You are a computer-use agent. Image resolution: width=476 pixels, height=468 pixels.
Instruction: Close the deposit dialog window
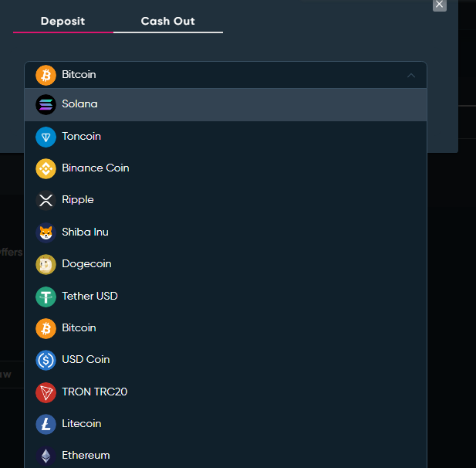(439, 5)
